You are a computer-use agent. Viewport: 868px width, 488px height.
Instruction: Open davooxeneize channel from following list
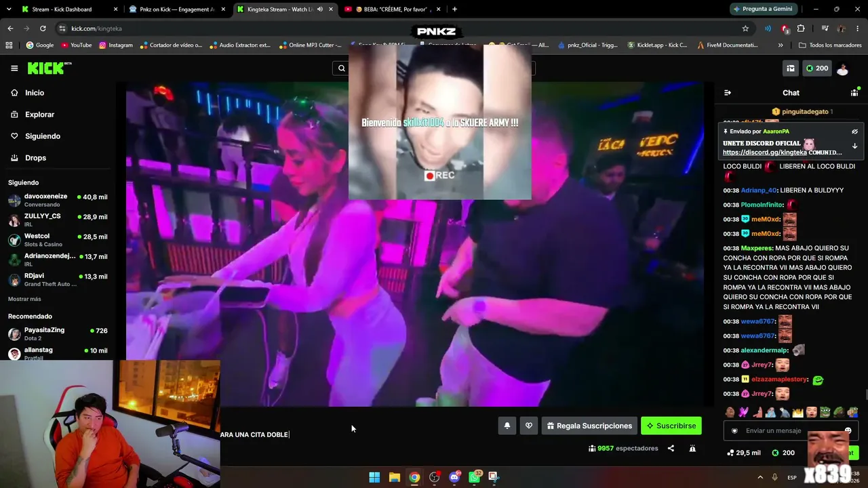point(58,200)
